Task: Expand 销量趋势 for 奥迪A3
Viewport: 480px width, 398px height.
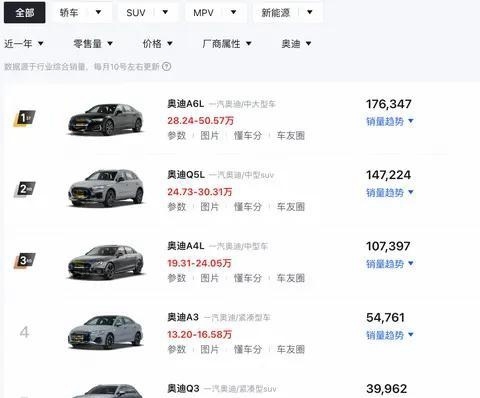Action: pos(390,335)
